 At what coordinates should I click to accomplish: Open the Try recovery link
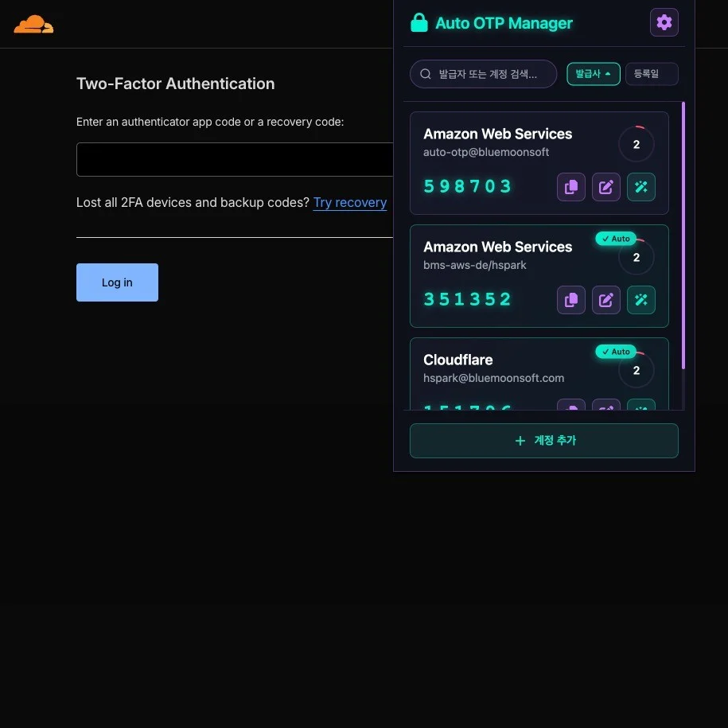coord(350,203)
